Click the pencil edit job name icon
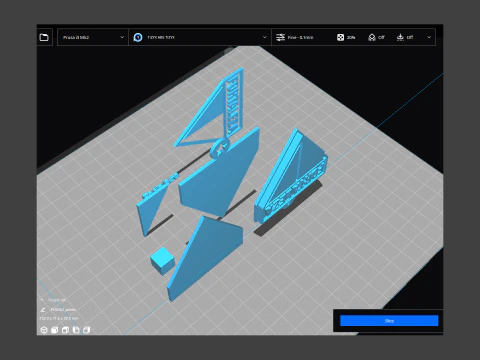Viewport: 480px width, 360px height. pyautogui.click(x=43, y=310)
